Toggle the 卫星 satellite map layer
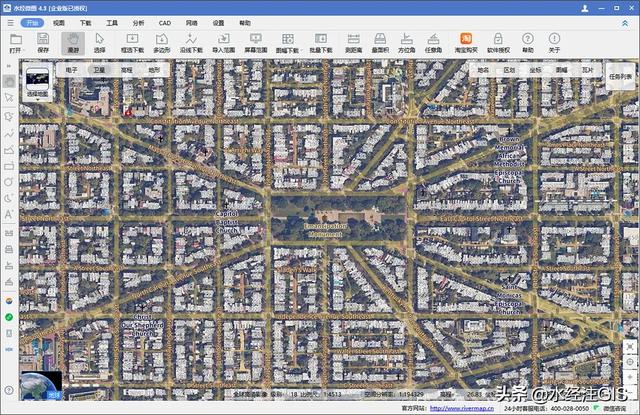Viewport: 640px width, 415px height. pos(99,71)
